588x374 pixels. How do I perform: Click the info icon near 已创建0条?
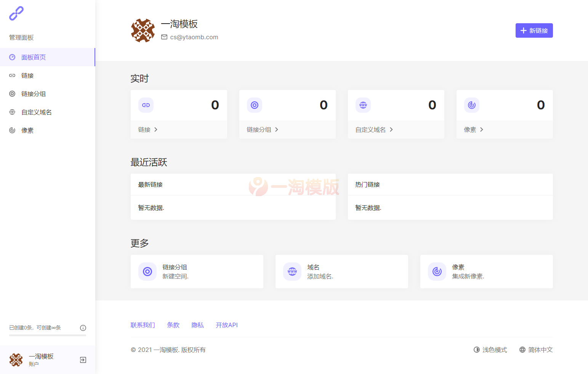[83, 328]
